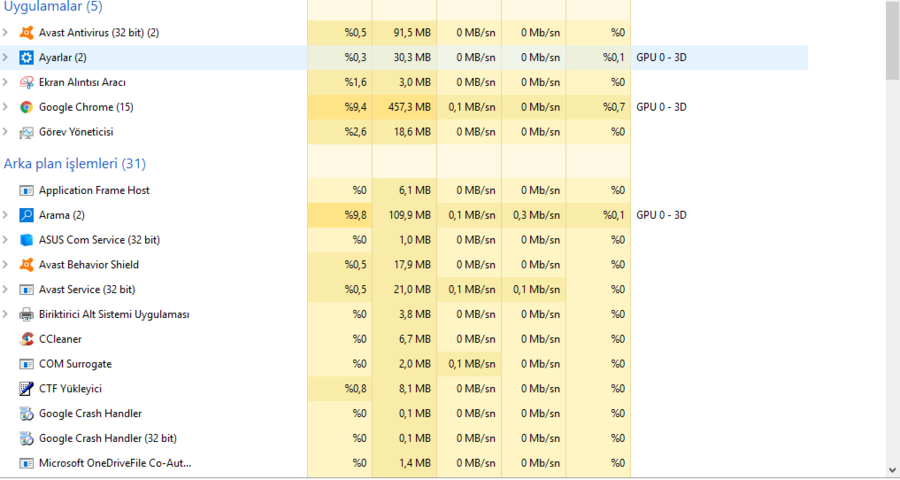Click the Arama magnifier icon
Screen dimensions: 900x480
tap(26, 215)
